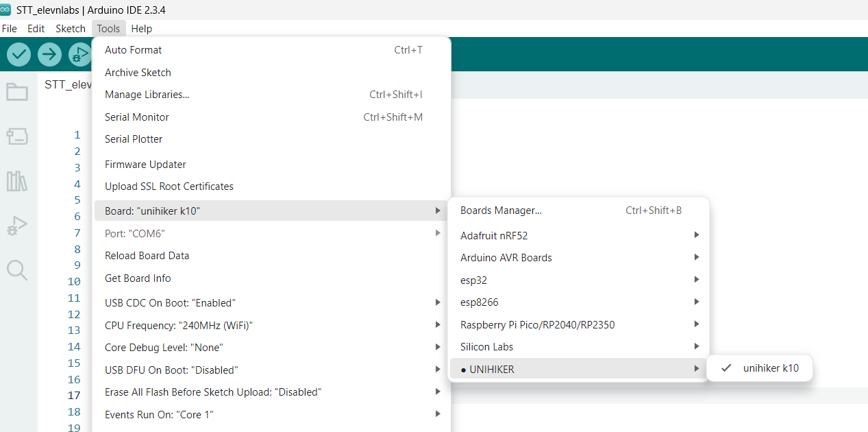The height and width of the screenshot is (432, 868).
Task: Expand esp8266 board list
Action: (578, 302)
